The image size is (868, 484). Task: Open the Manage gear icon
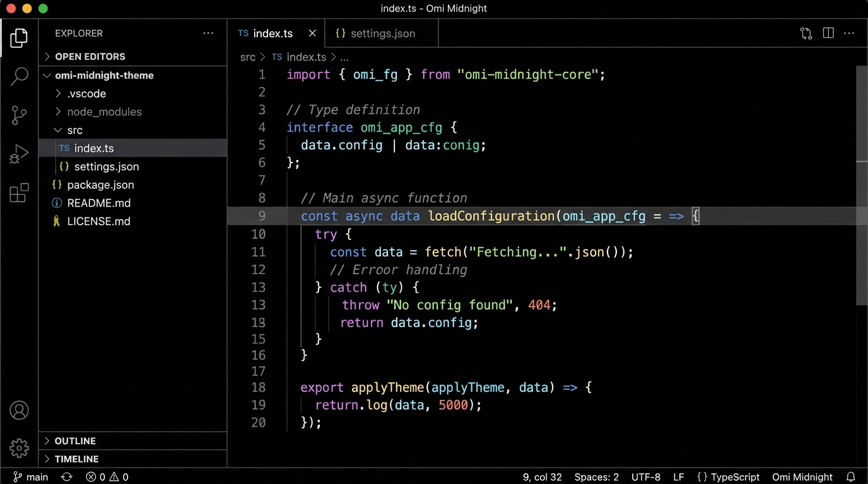pos(19,448)
